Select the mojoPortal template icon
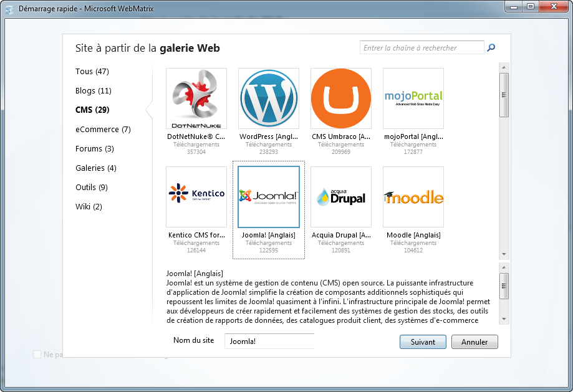This screenshot has width=573, height=392. (413, 98)
